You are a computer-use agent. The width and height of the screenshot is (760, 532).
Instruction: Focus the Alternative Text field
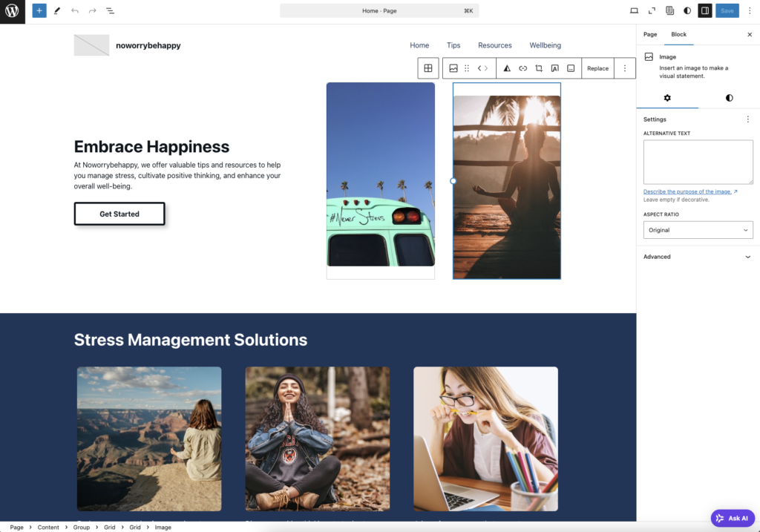click(x=698, y=162)
